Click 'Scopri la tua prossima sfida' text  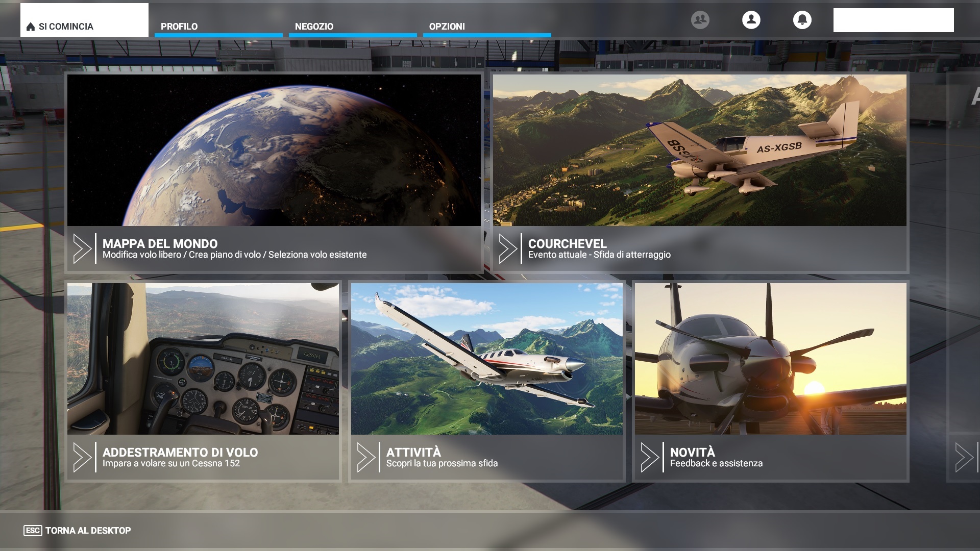click(442, 463)
